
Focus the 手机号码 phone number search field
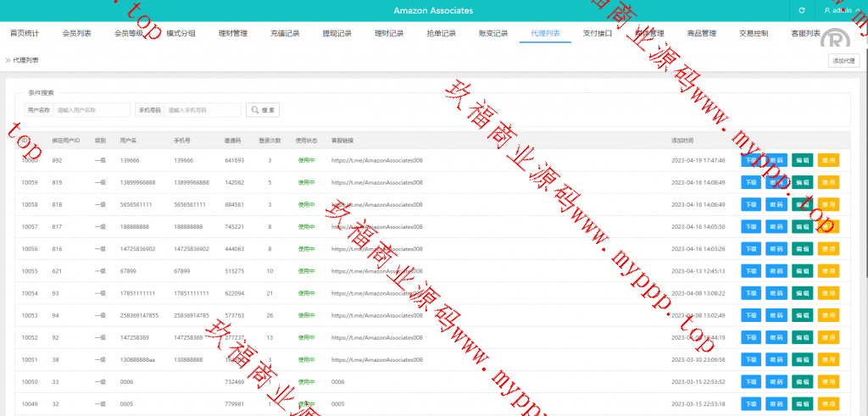(x=203, y=110)
